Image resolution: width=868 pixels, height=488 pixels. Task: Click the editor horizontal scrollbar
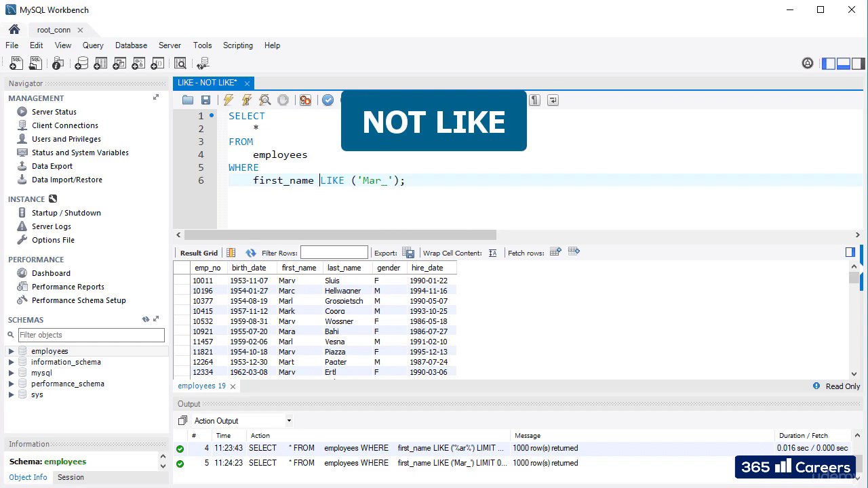click(340, 235)
